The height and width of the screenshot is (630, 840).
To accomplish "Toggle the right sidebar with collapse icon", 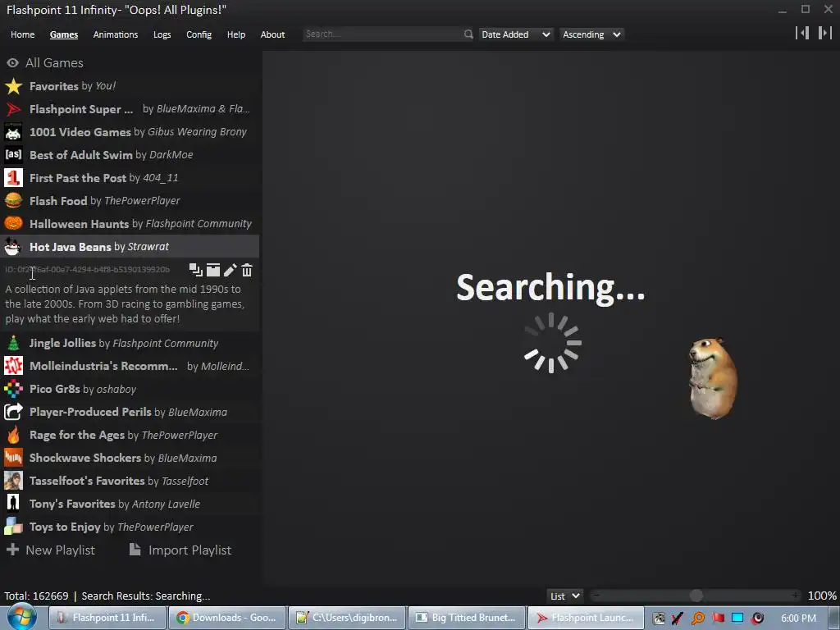I will pos(825,33).
